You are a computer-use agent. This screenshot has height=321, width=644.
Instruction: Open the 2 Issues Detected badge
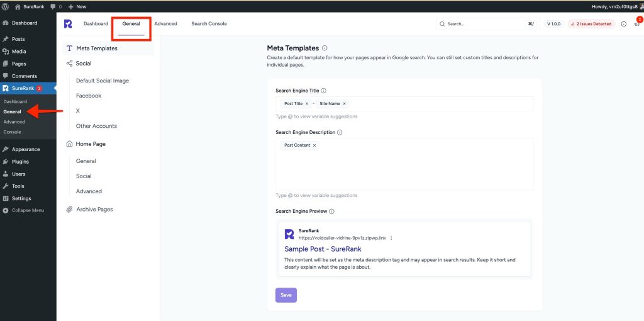point(591,24)
